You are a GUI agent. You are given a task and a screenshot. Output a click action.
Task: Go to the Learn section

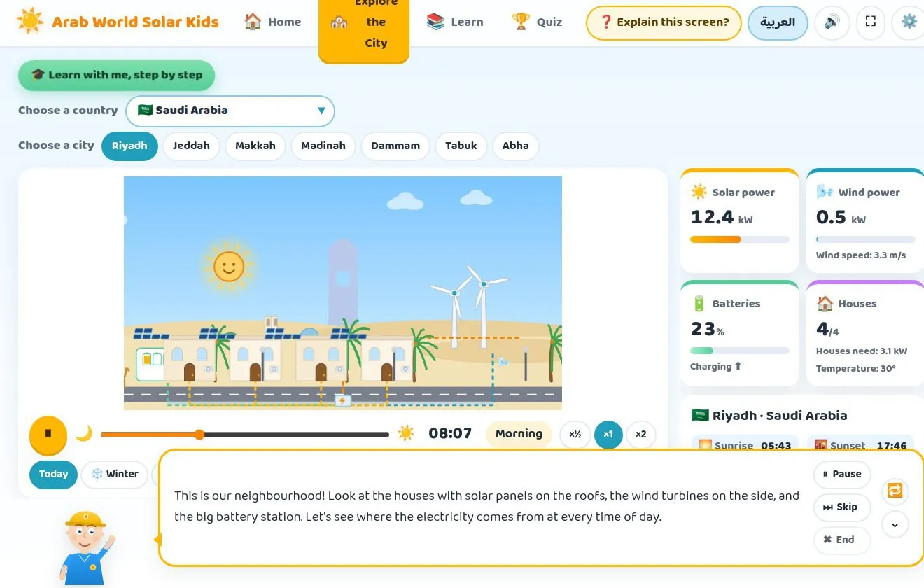click(455, 22)
